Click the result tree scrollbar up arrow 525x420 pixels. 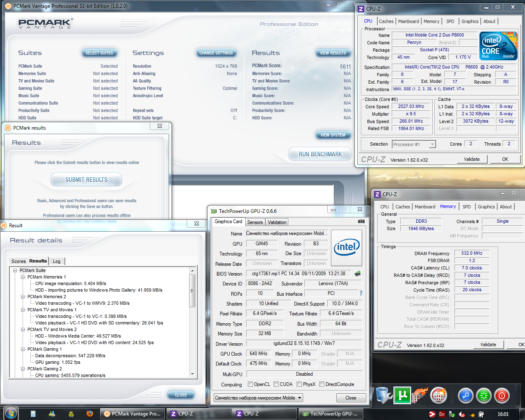coord(192,271)
